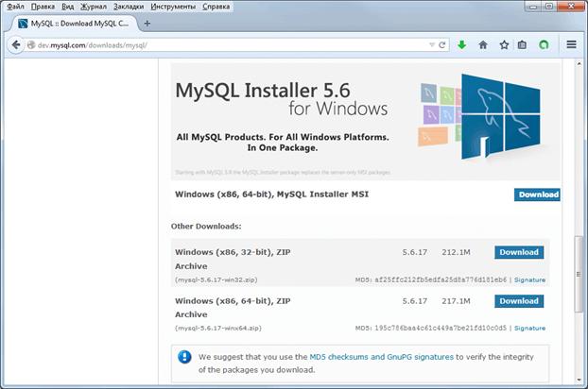Click version 5.6.17 in 64-bit row
This screenshot has width=588, height=389.
[415, 301]
